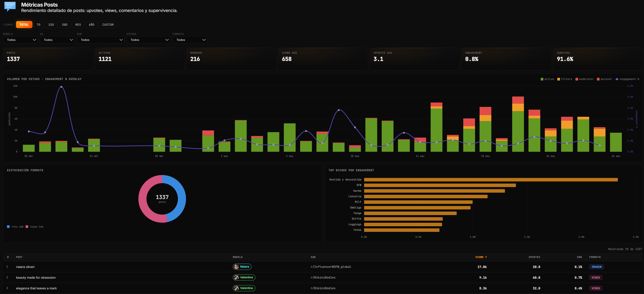The image size is (644, 294).
Task: Click the ACTIVOS 1121 stat card
Action: tap(140, 59)
